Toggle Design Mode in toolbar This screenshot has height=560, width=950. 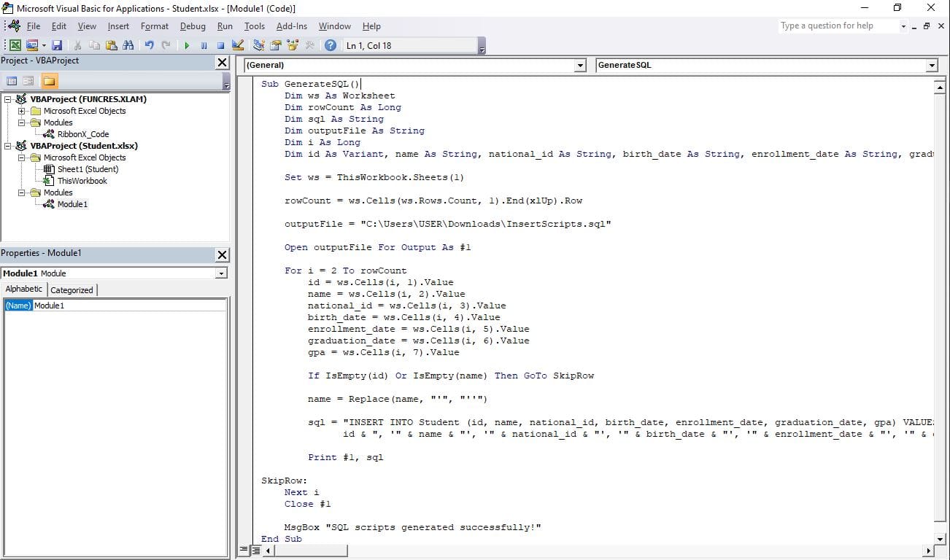pos(238,45)
